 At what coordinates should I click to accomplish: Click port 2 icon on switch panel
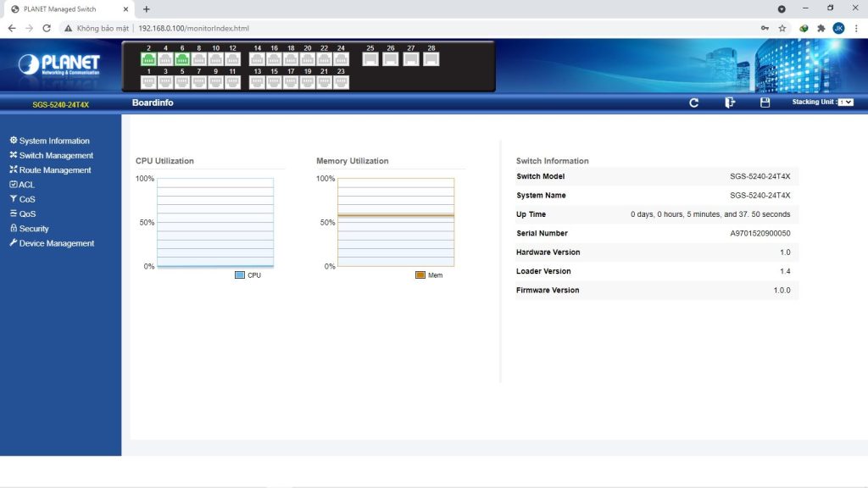(x=148, y=59)
